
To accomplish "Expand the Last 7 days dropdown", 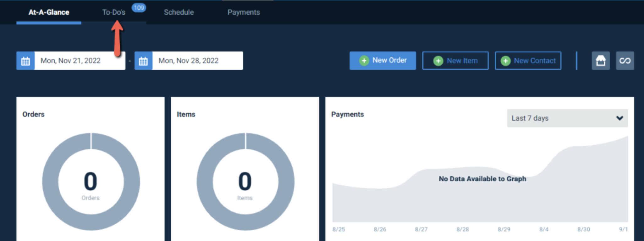I will tap(567, 118).
